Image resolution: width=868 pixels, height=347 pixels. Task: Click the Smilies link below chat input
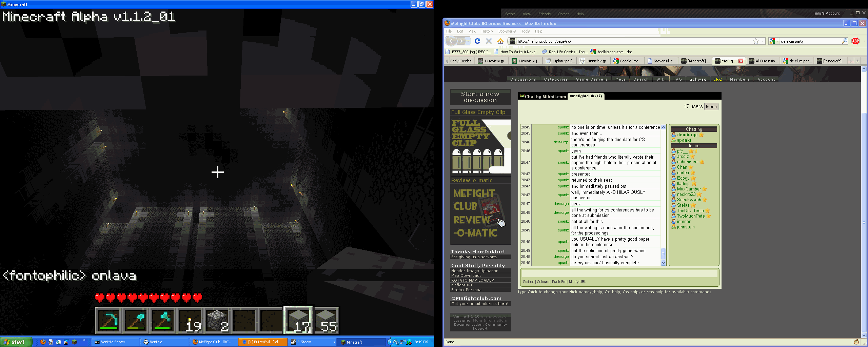coord(528,282)
